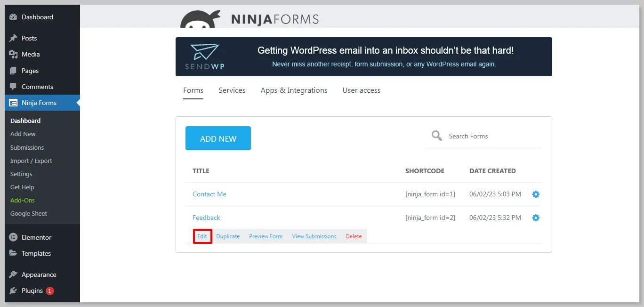The width and height of the screenshot is (644, 307).
Task: Delete the Feedback form
Action: pos(354,236)
